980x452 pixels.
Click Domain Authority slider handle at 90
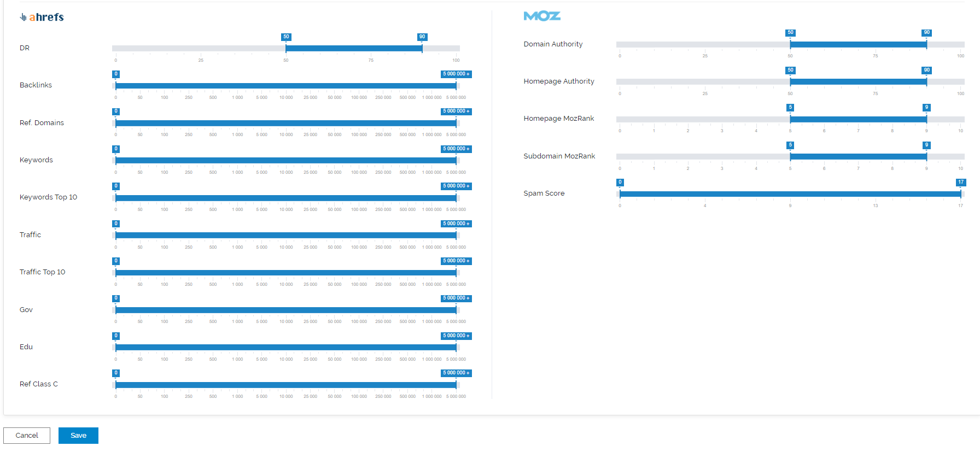coord(926,44)
